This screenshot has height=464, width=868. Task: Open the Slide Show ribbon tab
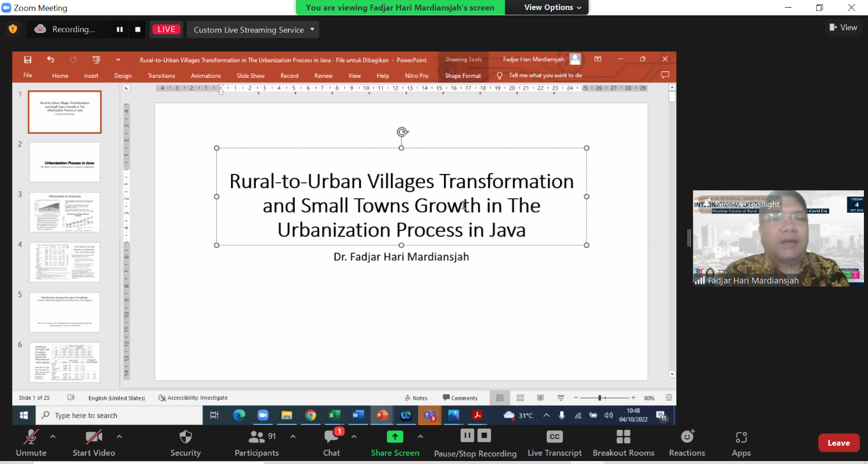[251, 75]
